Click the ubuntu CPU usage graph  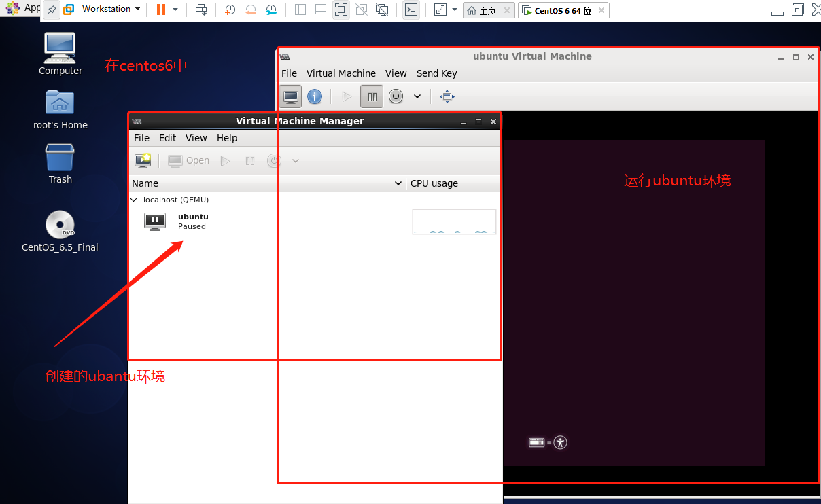[454, 221]
